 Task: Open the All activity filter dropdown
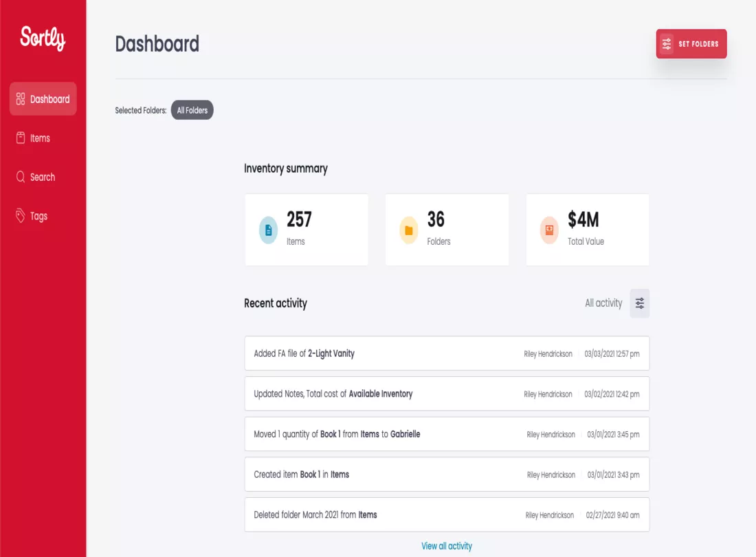coord(603,303)
